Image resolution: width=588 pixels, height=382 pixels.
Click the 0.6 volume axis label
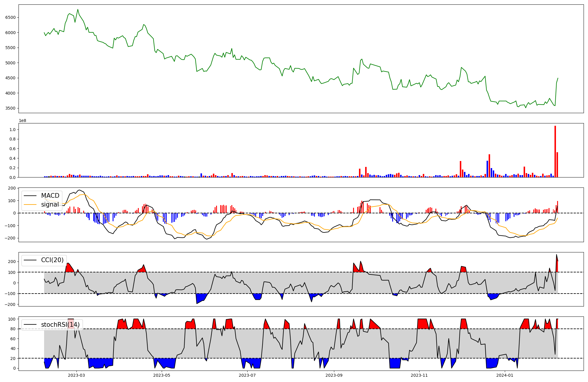coord(12,149)
